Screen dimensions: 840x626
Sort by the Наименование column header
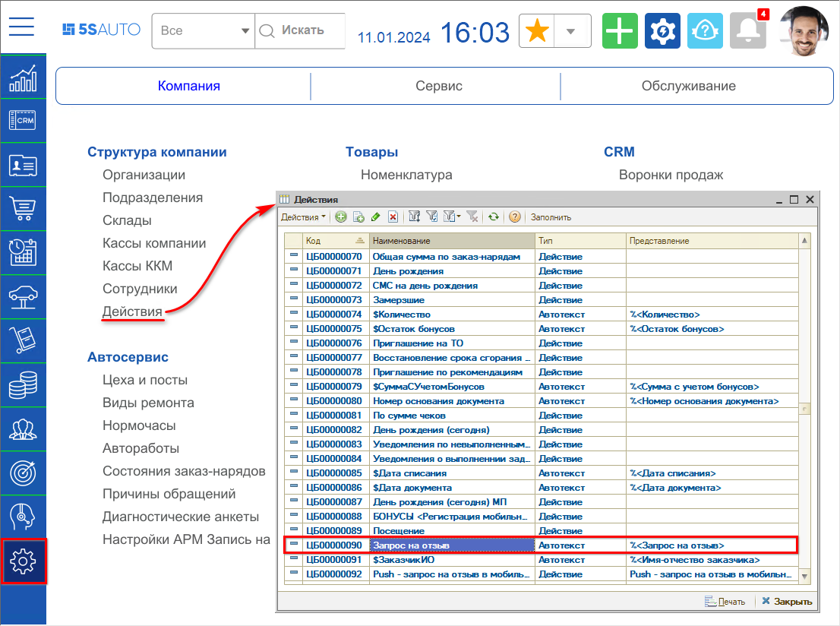452,241
